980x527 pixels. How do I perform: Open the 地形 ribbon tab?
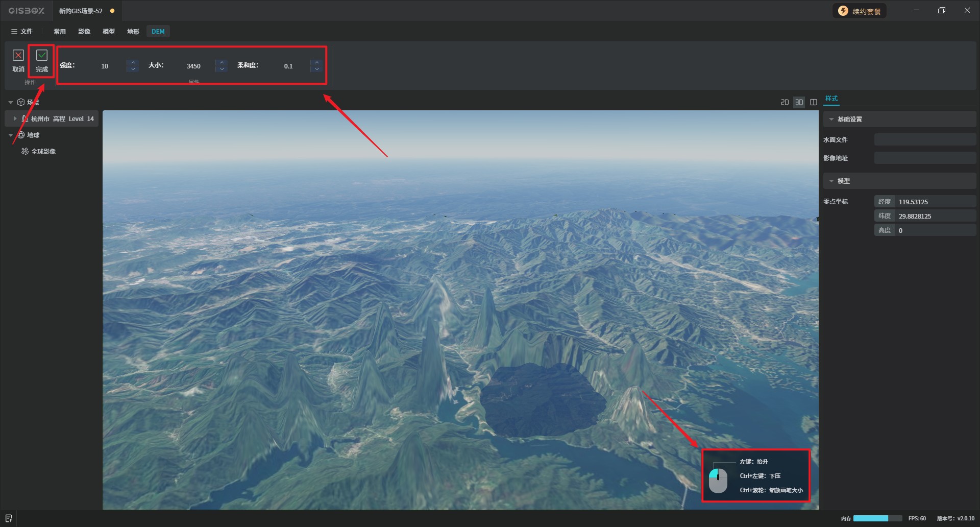click(133, 32)
